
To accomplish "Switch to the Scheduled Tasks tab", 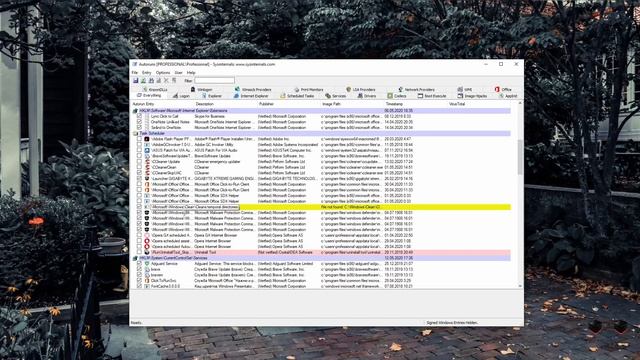I will (x=297, y=96).
